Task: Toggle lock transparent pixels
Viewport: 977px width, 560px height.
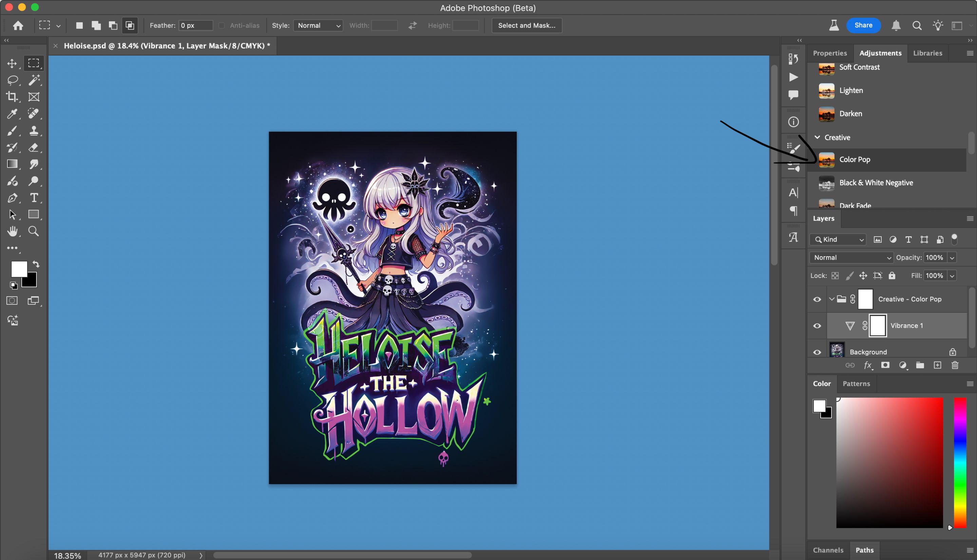Action: click(x=835, y=276)
